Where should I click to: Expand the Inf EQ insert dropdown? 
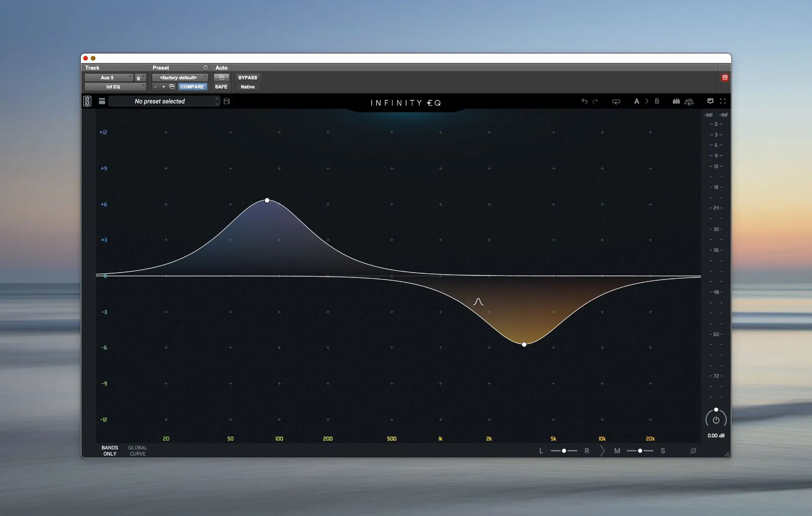pyautogui.click(x=114, y=86)
